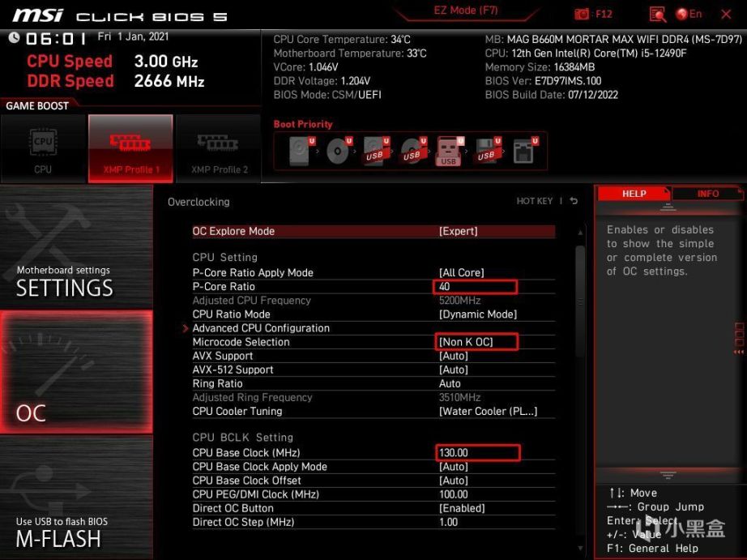Enable XMP Profile 1

coord(130,148)
